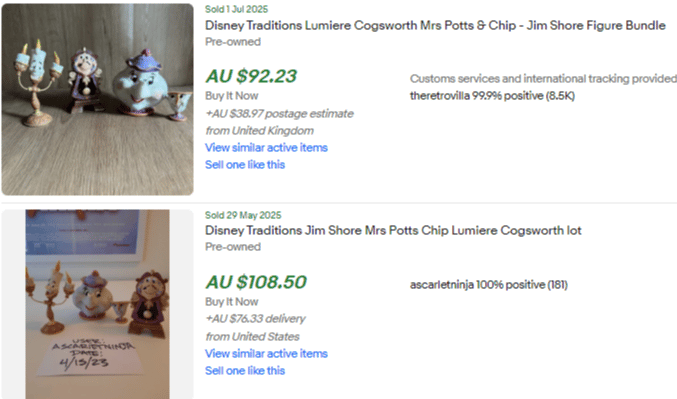Select 'Sell one like this' under US listing
The width and height of the screenshot is (677, 399).
tap(245, 370)
